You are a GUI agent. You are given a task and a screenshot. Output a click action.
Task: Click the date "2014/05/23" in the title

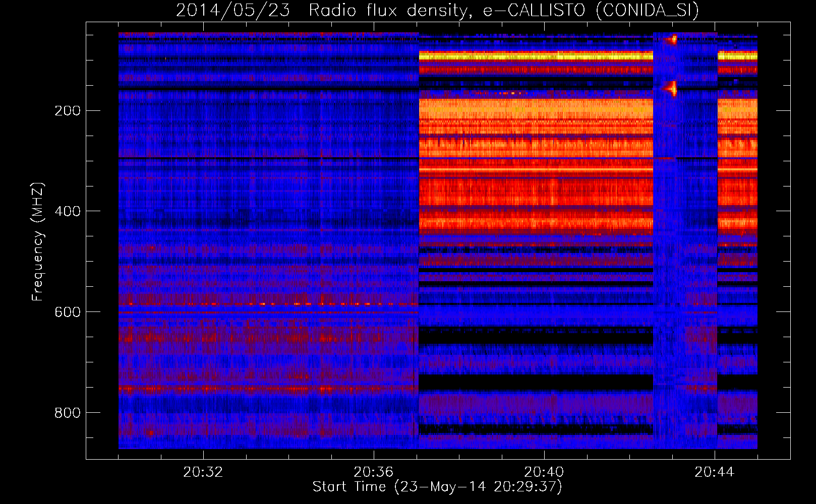point(233,11)
